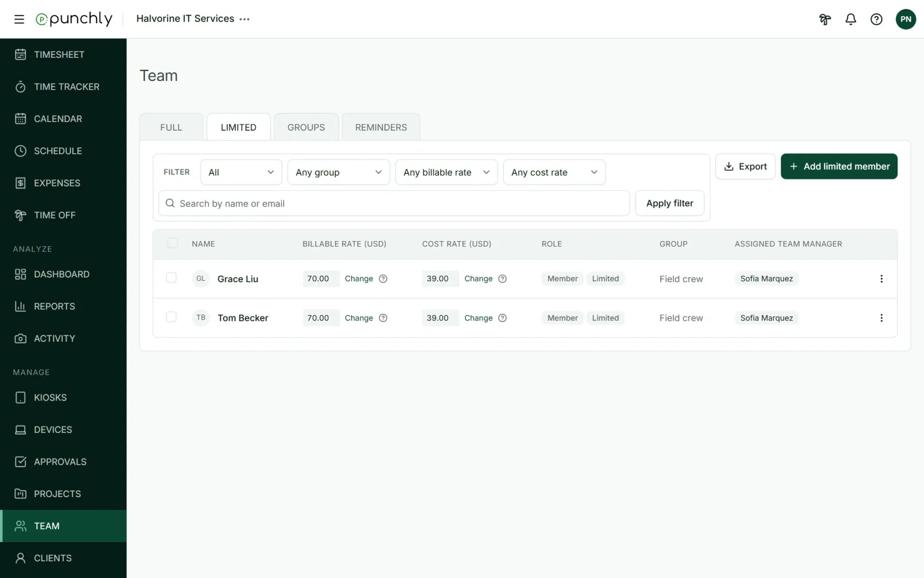
Task: Switch to the FULL tab
Action: (x=171, y=127)
